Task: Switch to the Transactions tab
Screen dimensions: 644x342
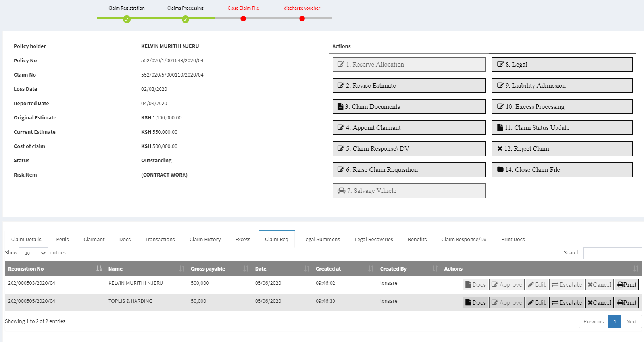Action: [160, 239]
